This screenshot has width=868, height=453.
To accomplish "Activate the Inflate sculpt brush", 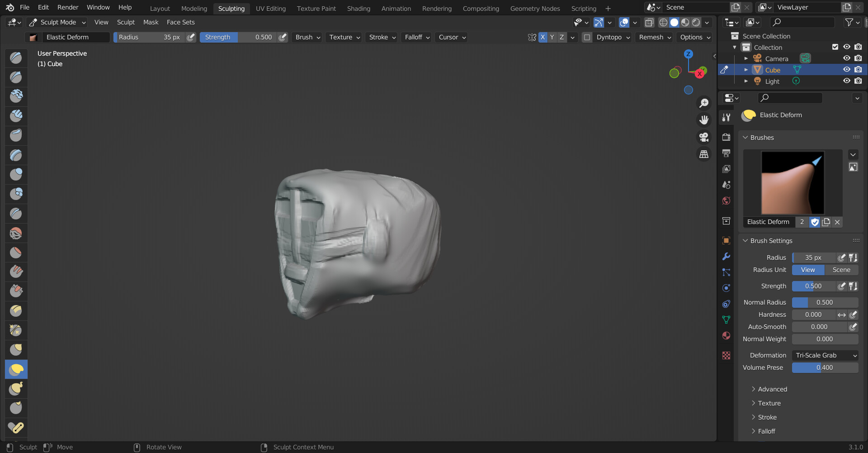I will tap(16, 174).
